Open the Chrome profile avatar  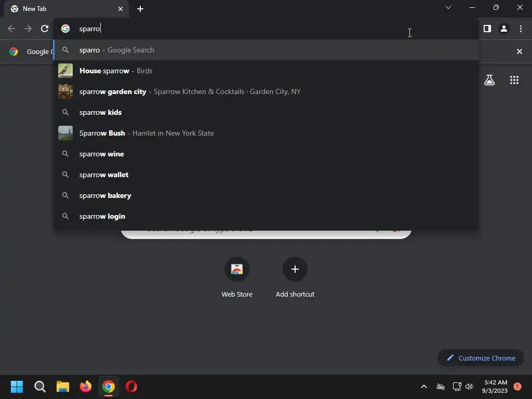point(504,29)
